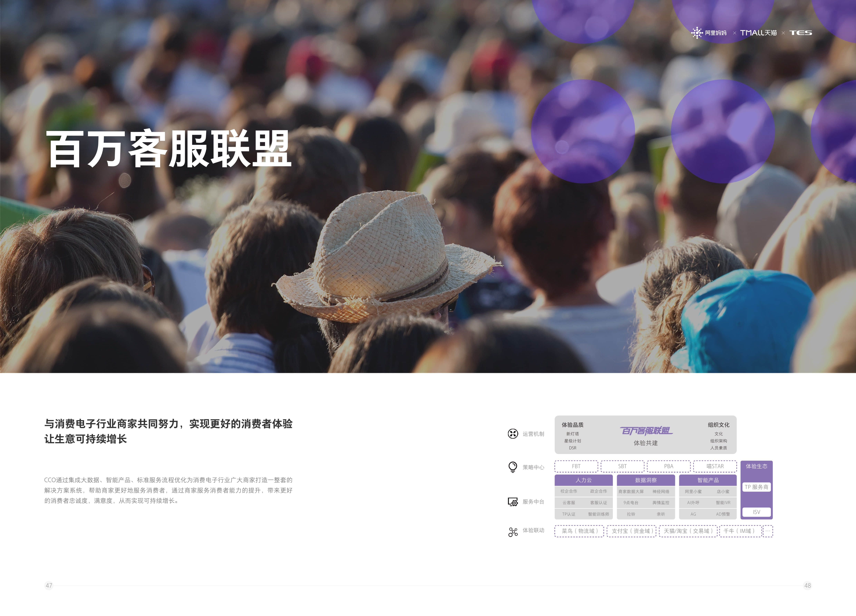Click the purple 百万客服联盟 diagram logo
The width and height of the screenshot is (856, 616).
coord(646,431)
